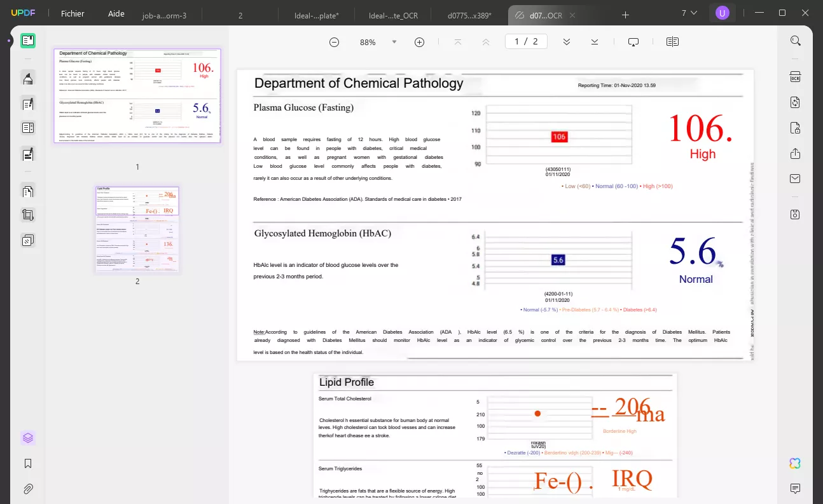The height and width of the screenshot is (504, 823).
Task: Switch to the Ideal-...te_OCR tab
Action: click(x=394, y=15)
